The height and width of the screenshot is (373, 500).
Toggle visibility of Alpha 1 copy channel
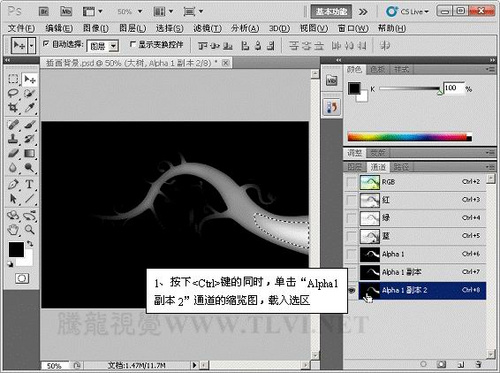352,272
